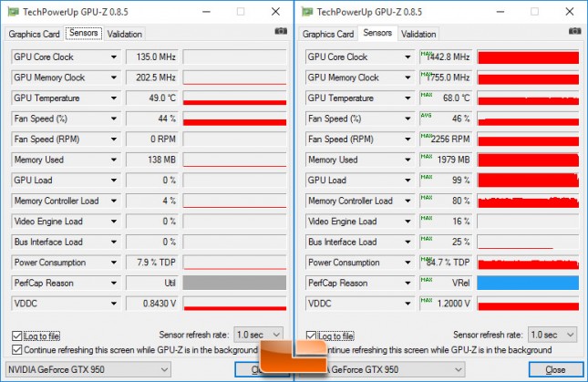Screen dimensions: 588x382
Task: Click 2256 RPM fan speed value, right window
Action: 445,139
